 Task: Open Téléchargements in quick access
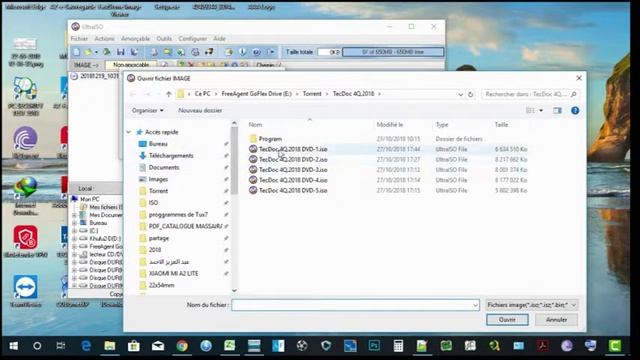[171, 156]
